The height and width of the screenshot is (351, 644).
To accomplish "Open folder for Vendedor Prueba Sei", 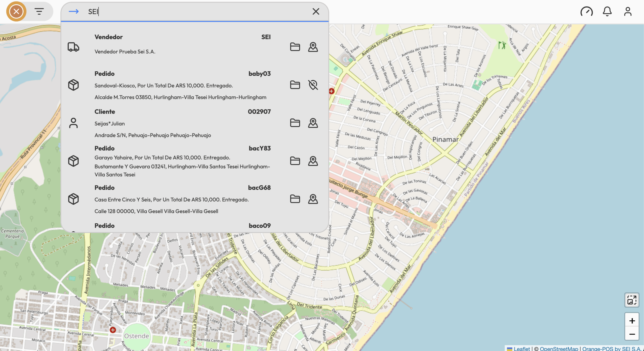I will click(295, 47).
